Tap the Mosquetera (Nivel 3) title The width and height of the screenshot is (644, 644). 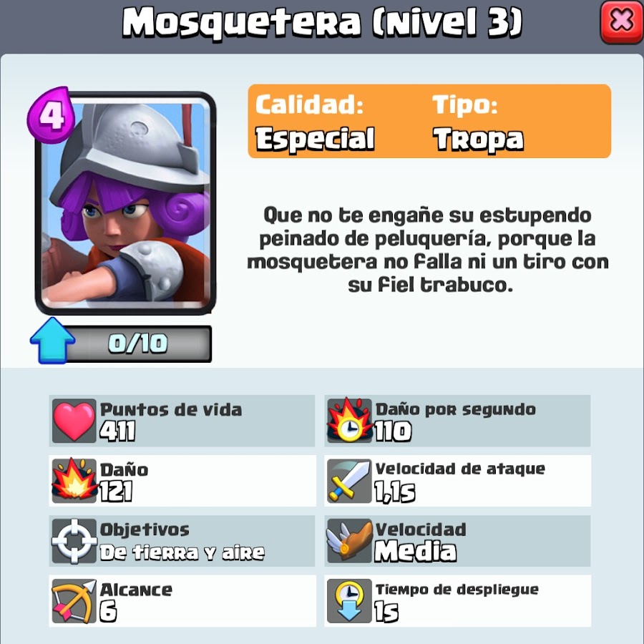coord(323,22)
